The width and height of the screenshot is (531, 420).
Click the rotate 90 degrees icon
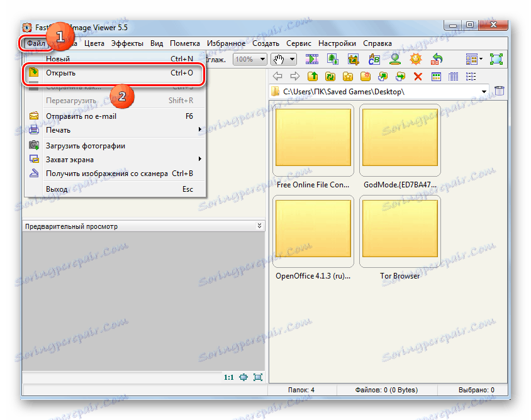coord(437,59)
